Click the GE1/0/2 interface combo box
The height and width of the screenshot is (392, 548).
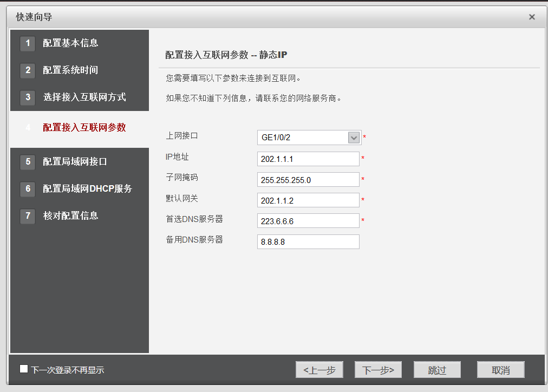pos(309,138)
